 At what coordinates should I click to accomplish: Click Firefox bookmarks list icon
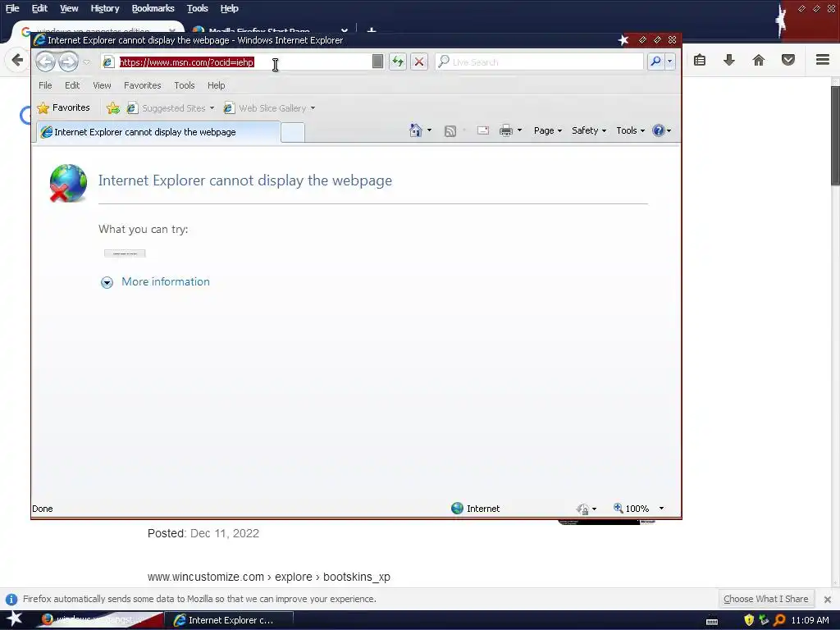[700, 60]
